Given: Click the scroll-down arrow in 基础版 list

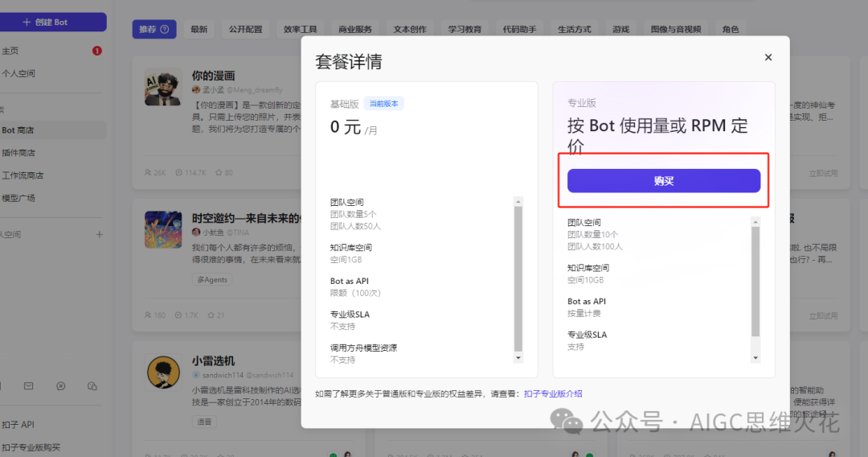Looking at the screenshot, I should point(518,358).
